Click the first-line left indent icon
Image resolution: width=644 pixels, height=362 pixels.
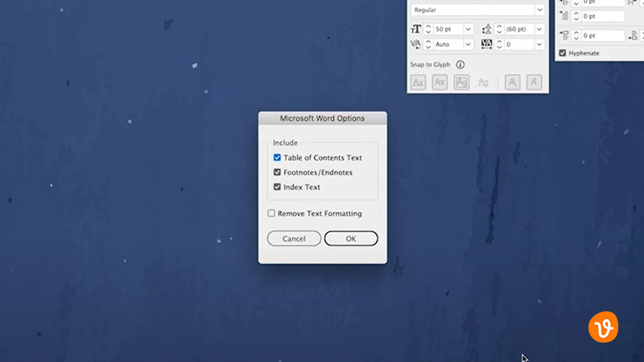coord(565,16)
